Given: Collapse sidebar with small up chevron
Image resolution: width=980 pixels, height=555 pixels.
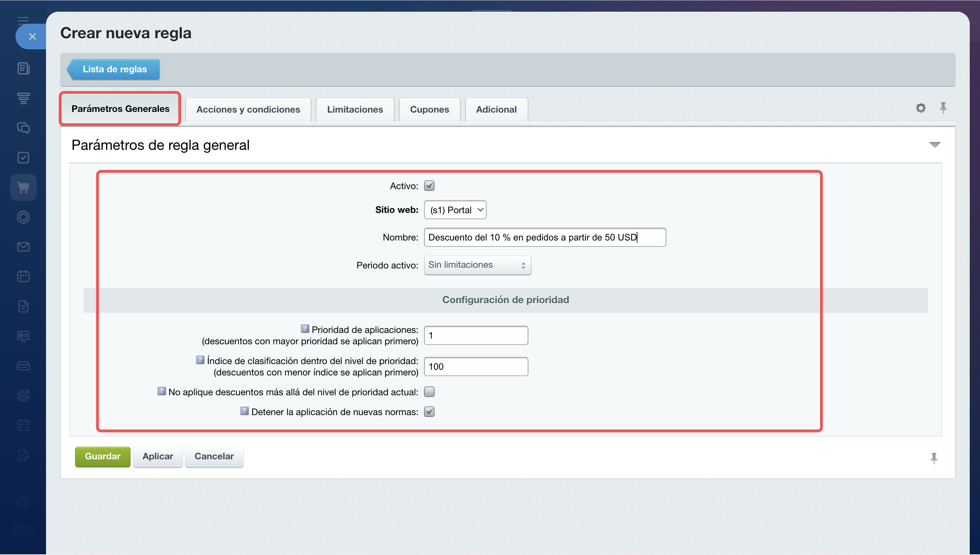Looking at the screenshot, I should (x=25, y=480).
